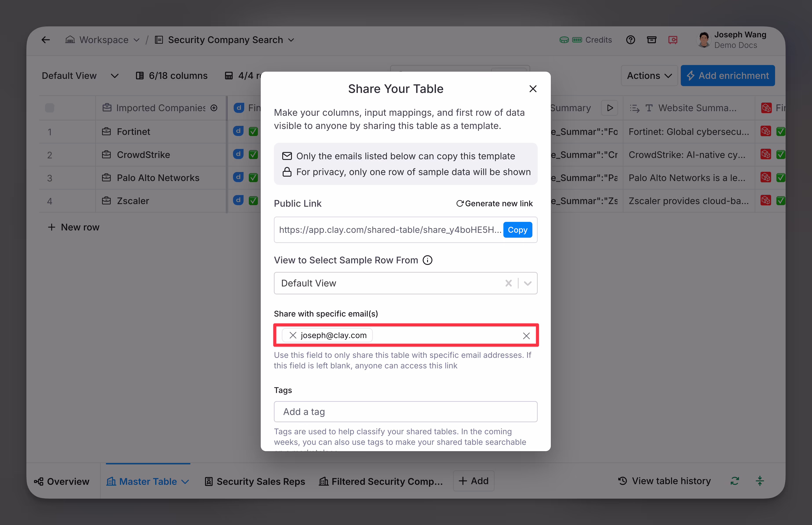Click the info icon beside View to Select

point(427,260)
